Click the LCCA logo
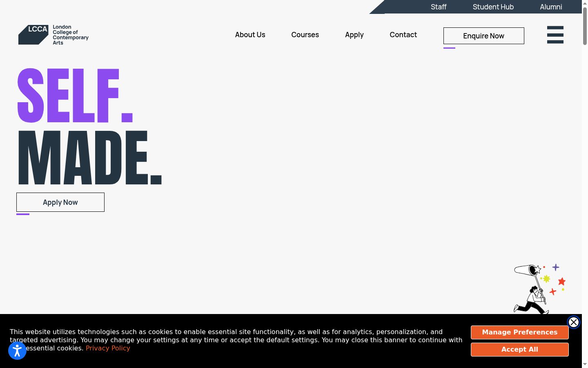 click(x=53, y=35)
